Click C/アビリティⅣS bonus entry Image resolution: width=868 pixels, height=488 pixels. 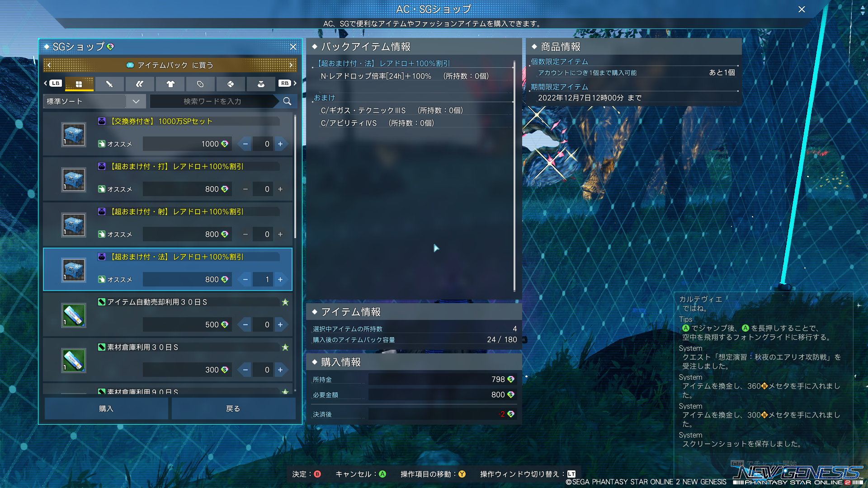[x=349, y=123]
